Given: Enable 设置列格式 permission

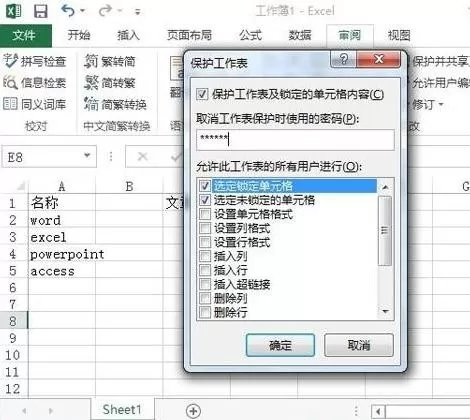Looking at the screenshot, I should 205,228.
